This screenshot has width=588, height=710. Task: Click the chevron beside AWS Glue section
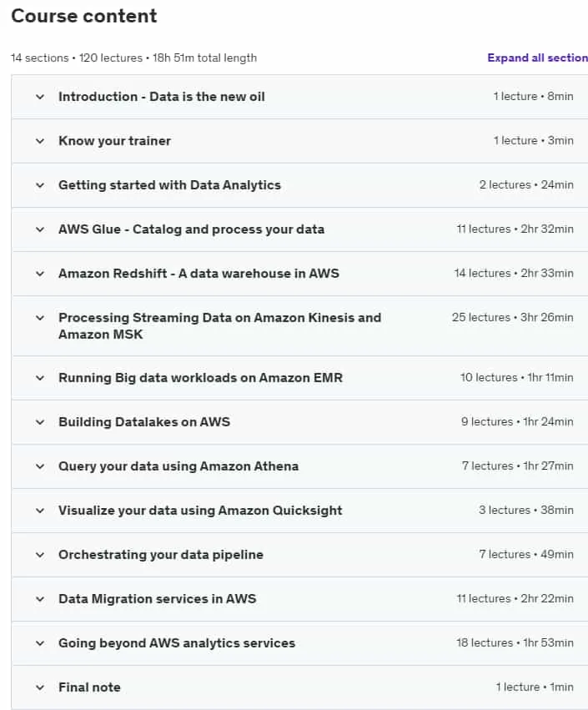pyautogui.click(x=40, y=229)
